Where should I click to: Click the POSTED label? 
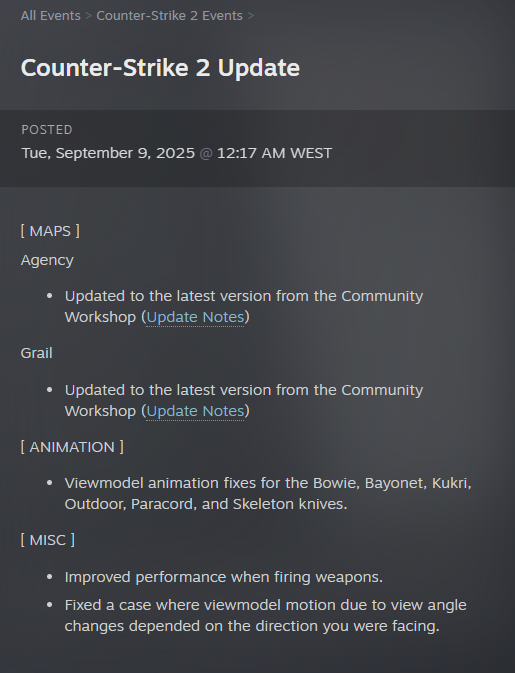pyautogui.click(x=47, y=130)
